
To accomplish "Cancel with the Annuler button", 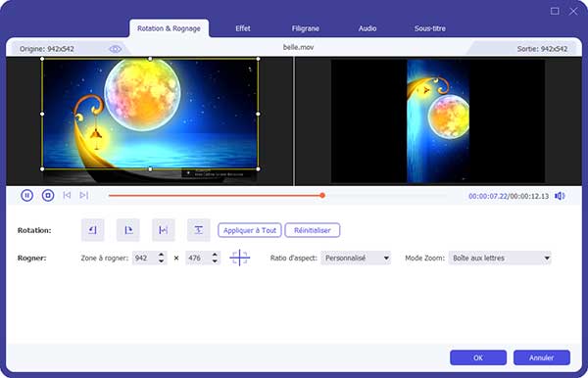I will point(542,357).
